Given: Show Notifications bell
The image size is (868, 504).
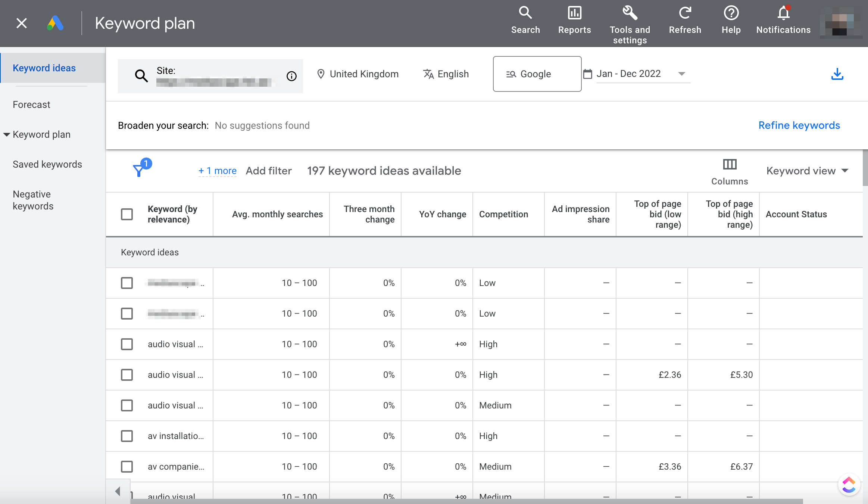Looking at the screenshot, I should (783, 21).
